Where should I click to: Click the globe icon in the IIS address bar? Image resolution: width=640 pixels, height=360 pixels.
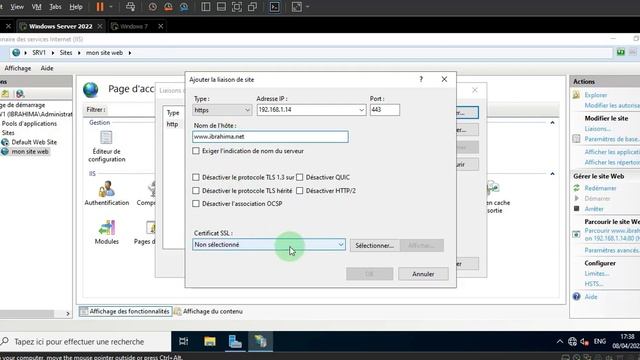(16, 53)
